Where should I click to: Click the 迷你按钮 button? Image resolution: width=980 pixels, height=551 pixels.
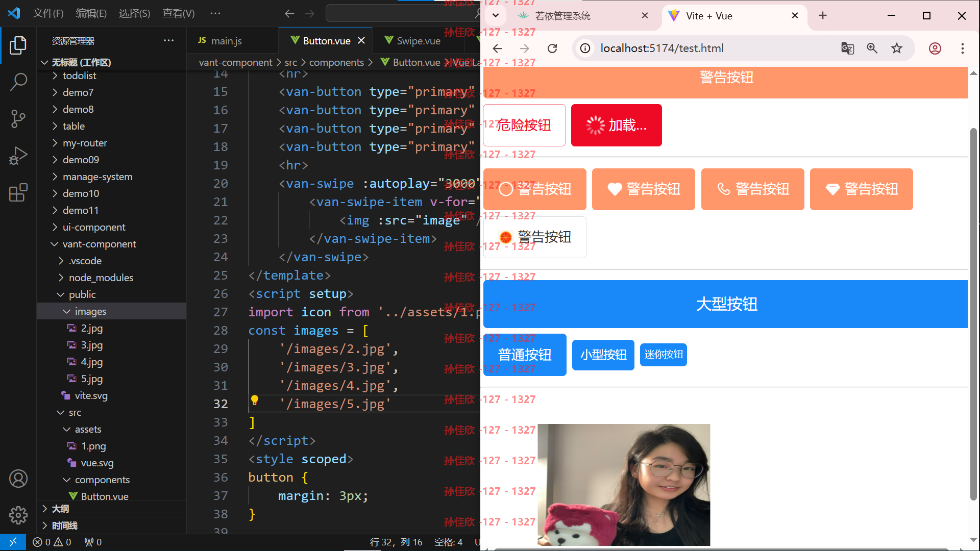(664, 355)
